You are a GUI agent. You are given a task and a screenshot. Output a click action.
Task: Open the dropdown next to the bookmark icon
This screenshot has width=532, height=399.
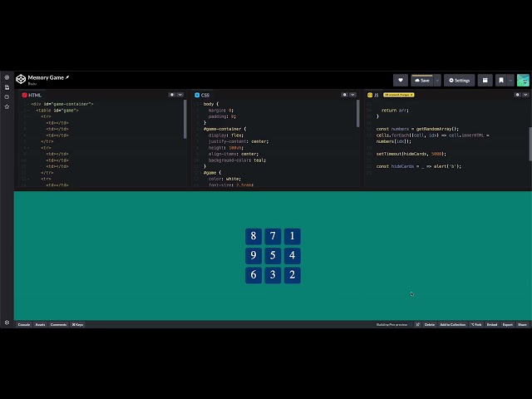click(x=510, y=81)
